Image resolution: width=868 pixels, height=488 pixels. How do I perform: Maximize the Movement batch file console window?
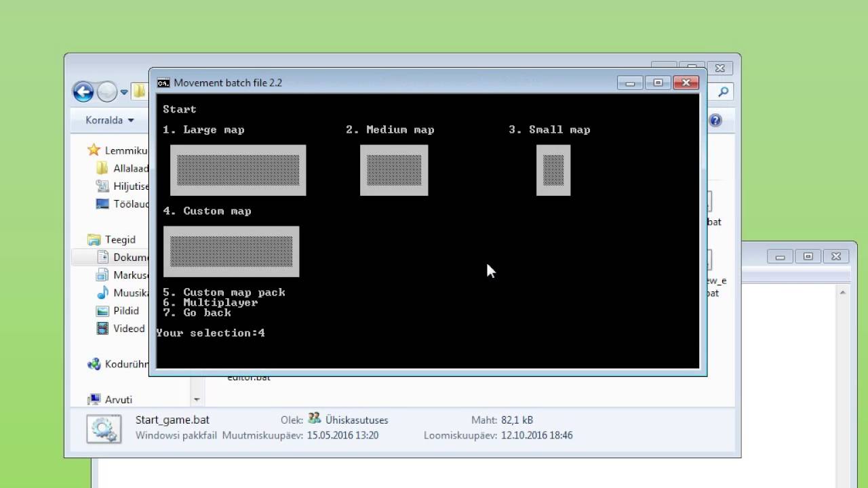point(658,83)
